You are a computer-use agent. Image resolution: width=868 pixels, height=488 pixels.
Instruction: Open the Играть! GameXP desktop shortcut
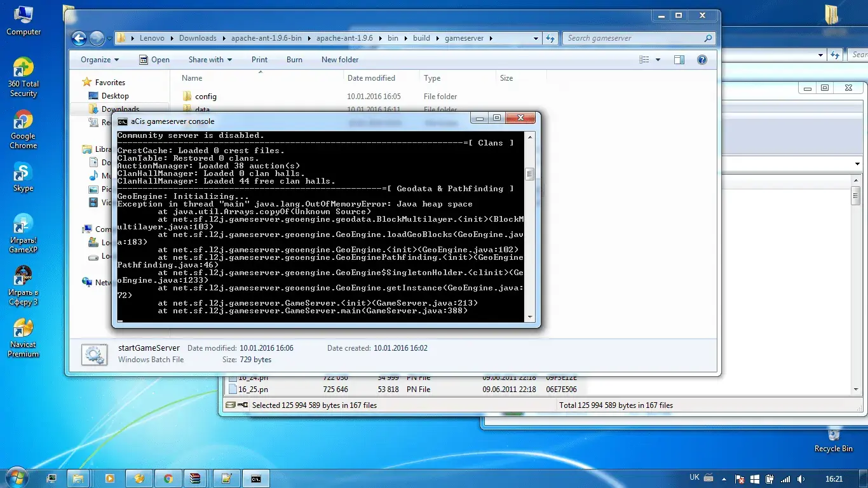24,233
